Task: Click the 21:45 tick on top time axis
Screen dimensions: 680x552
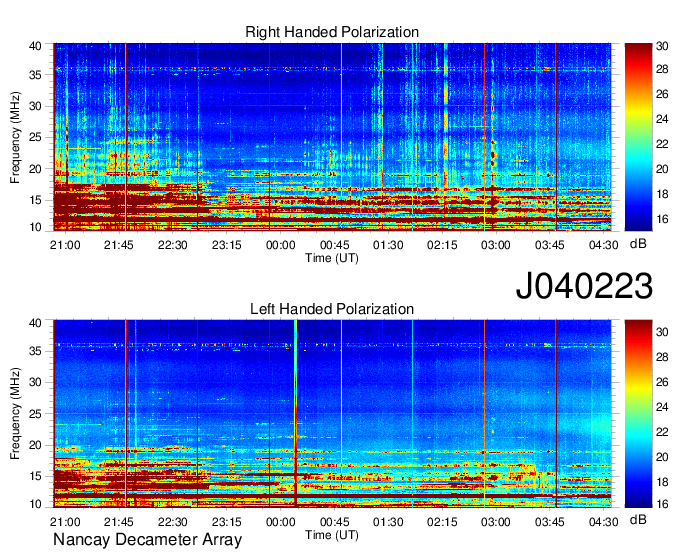Action: tap(119, 245)
